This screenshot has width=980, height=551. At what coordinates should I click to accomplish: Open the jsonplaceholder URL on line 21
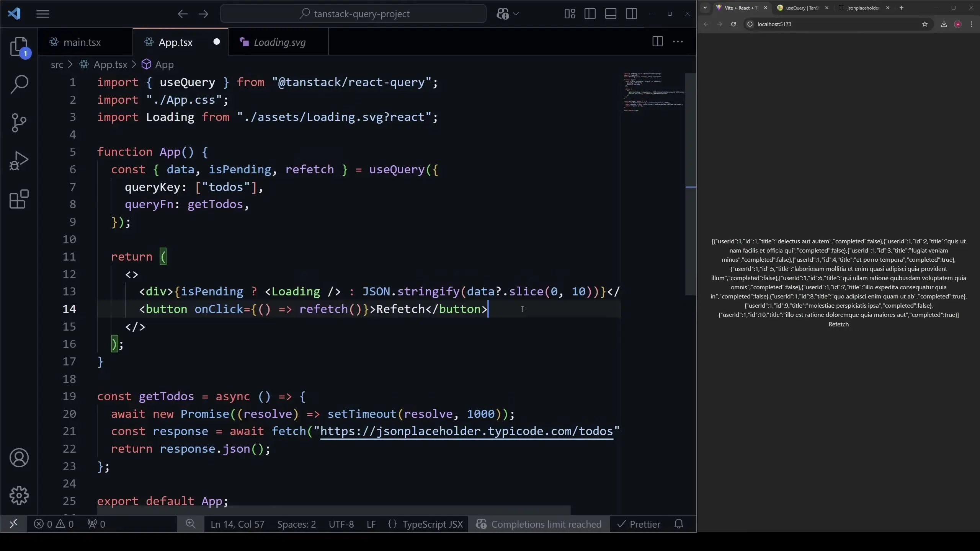466,431
